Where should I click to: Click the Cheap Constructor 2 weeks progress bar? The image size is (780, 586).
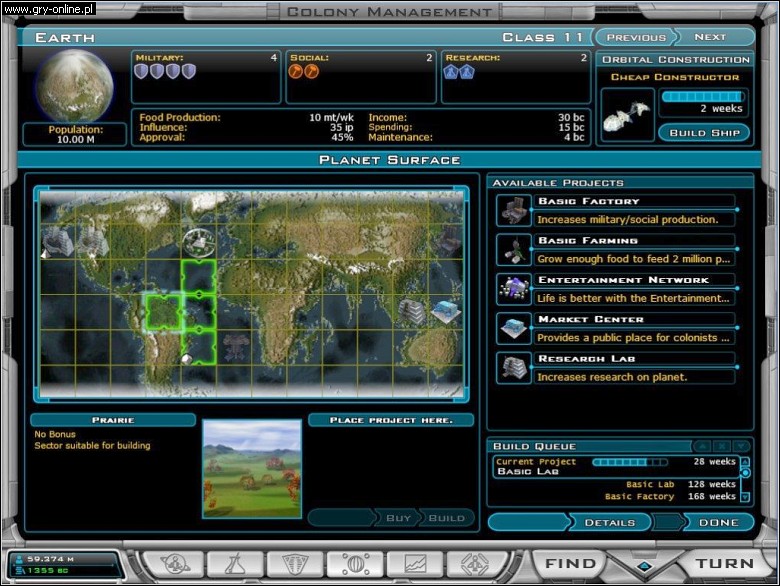703,96
